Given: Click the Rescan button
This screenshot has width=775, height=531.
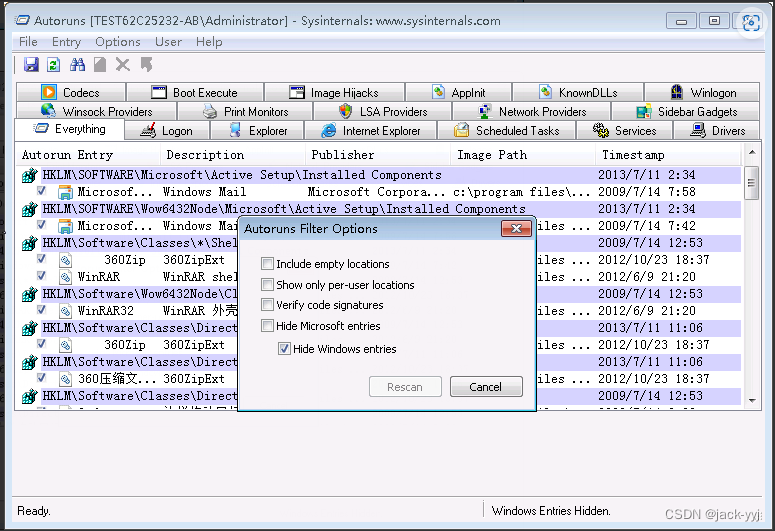Looking at the screenshot, I should [405, 387].
